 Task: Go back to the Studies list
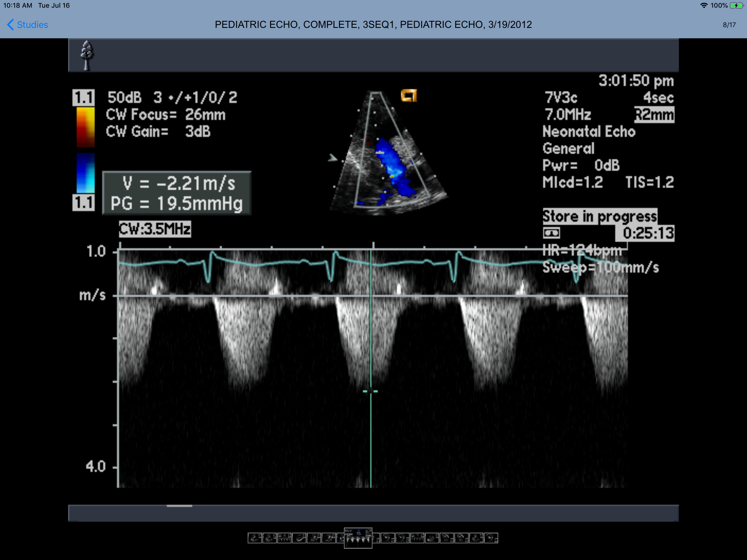pos(32,25)
